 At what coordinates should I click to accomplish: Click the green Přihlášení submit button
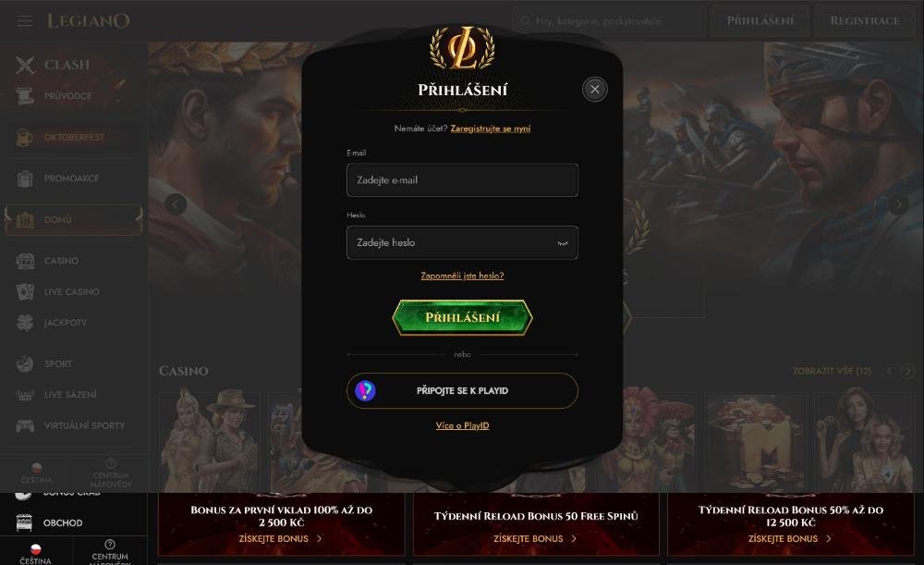(462, 317)
